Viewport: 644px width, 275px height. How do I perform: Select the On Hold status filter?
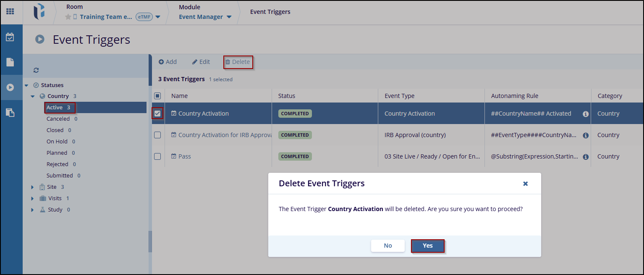point(57,142)
